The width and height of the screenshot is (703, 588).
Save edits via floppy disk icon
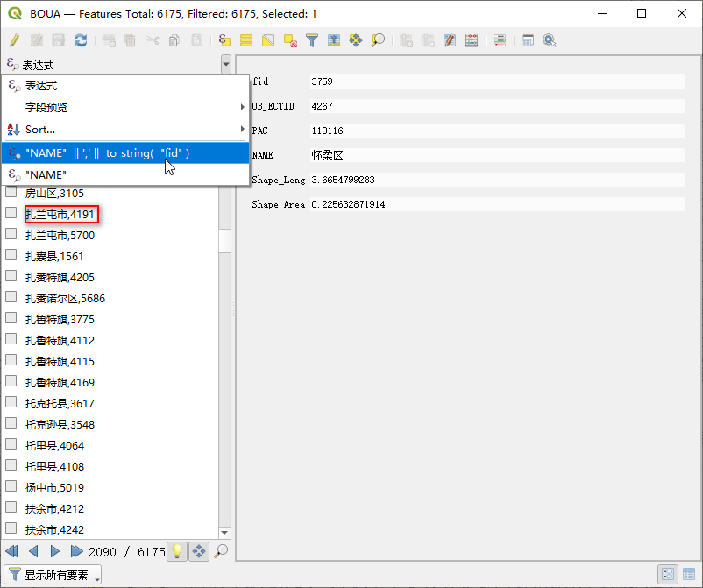tap(58, 40)
